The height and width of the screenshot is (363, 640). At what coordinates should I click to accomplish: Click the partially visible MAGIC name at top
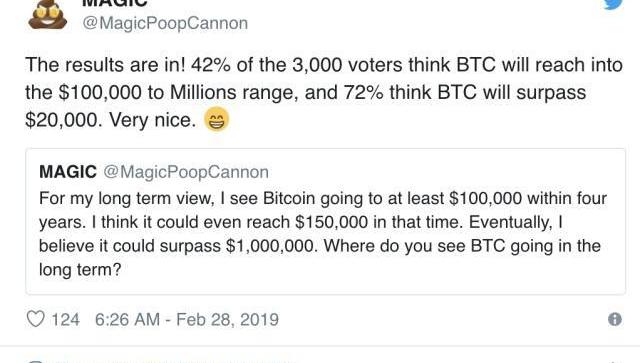click(x=115, y=3)
